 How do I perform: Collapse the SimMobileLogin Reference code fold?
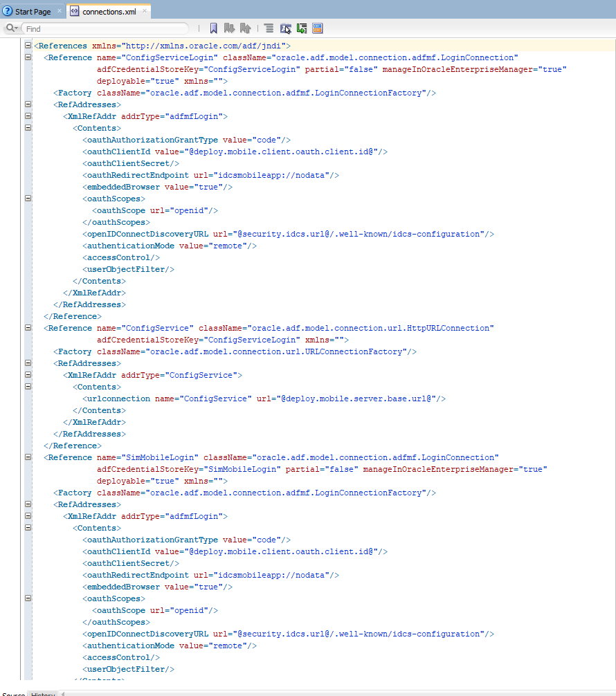coord(28,457)
